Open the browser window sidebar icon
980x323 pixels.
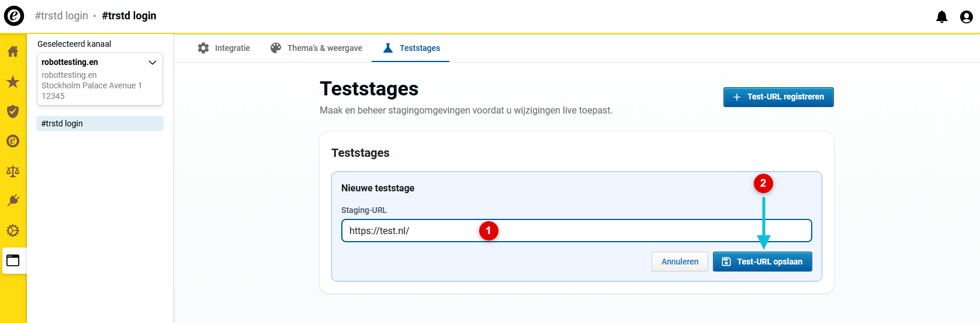pos(13,260)
